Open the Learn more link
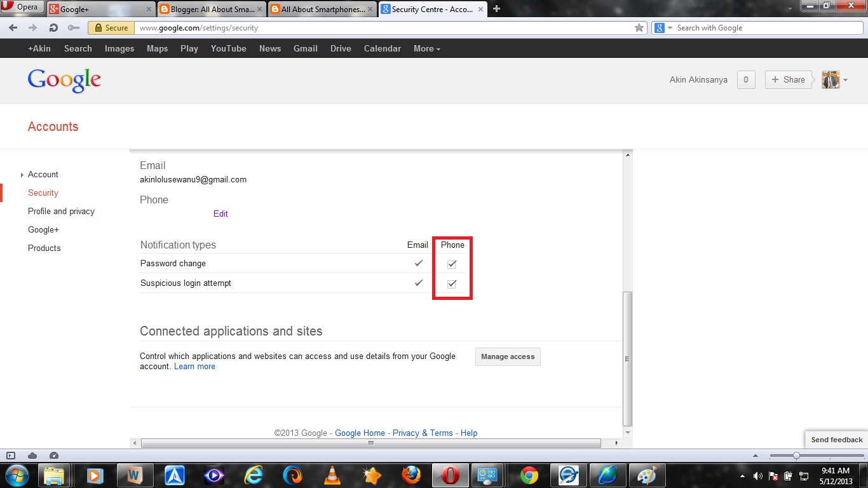The width and height of the screenshot is (868, 488). (x=194, y=367)
